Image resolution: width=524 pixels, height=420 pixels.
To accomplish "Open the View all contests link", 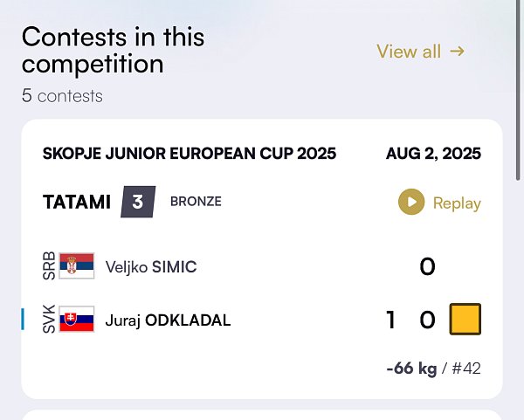I will pyautogui.click(x=420, y=52).
